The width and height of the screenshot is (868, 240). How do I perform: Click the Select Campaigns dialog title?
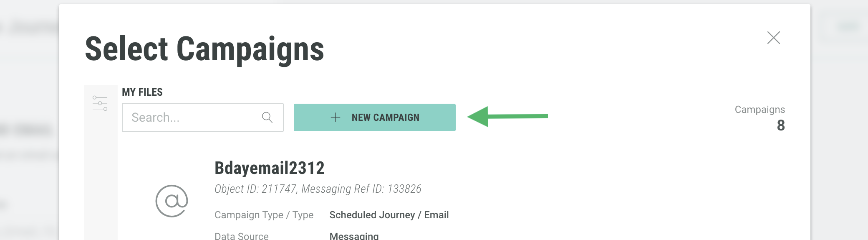coord(204,49)
